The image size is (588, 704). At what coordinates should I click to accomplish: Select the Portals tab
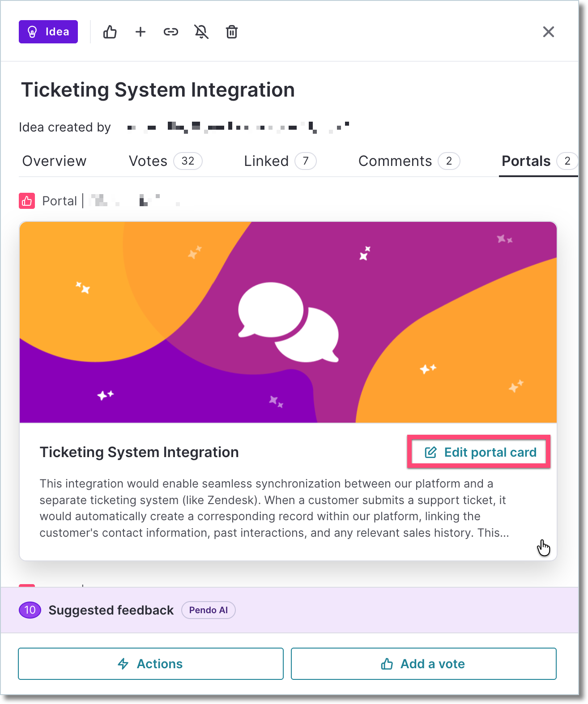pyautogui.click(x=539, y=161)
